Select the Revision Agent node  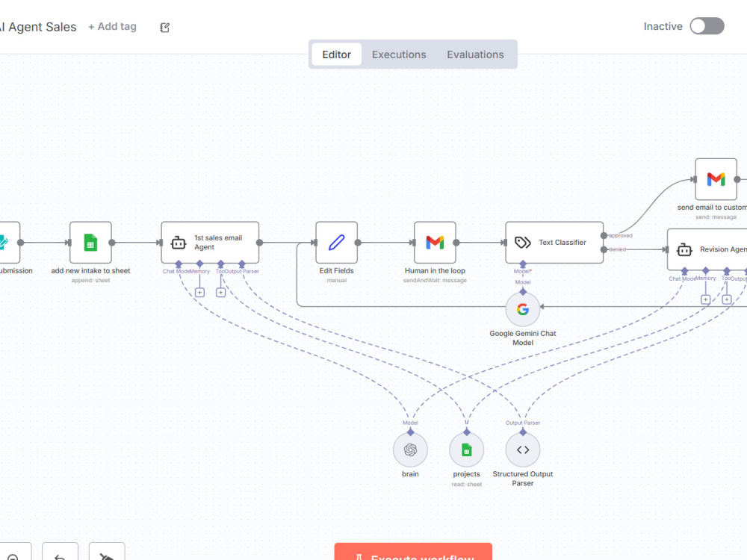[707, 249]
